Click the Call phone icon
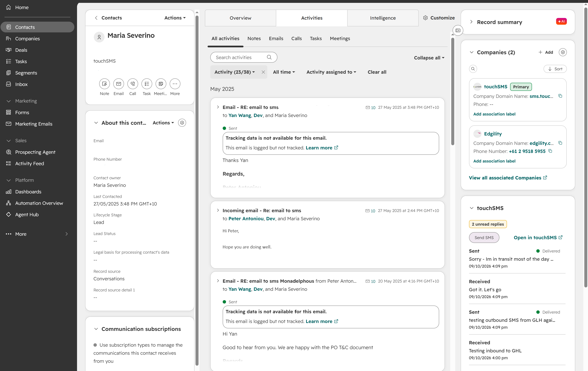Viewport: 588px width, 371px height. click(x=133, y=84)
